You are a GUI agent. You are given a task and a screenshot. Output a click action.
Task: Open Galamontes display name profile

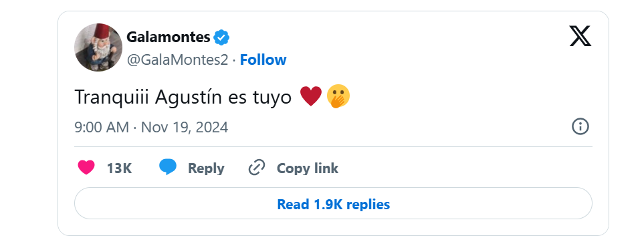coord(169,37)
